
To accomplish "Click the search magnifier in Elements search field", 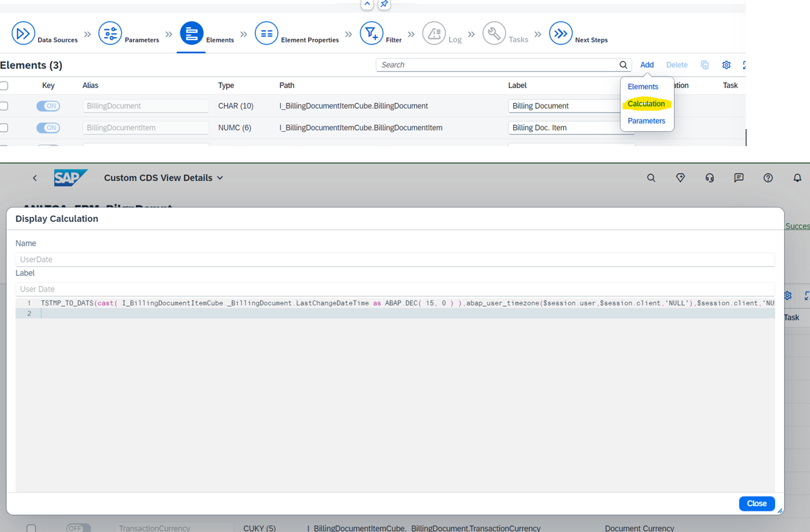I will (623, 65).
